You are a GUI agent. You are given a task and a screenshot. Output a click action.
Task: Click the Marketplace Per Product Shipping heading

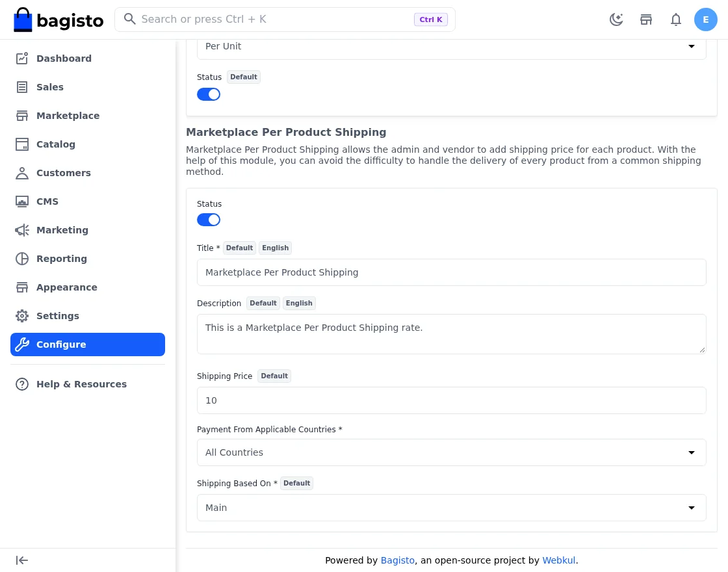(286, 133)
